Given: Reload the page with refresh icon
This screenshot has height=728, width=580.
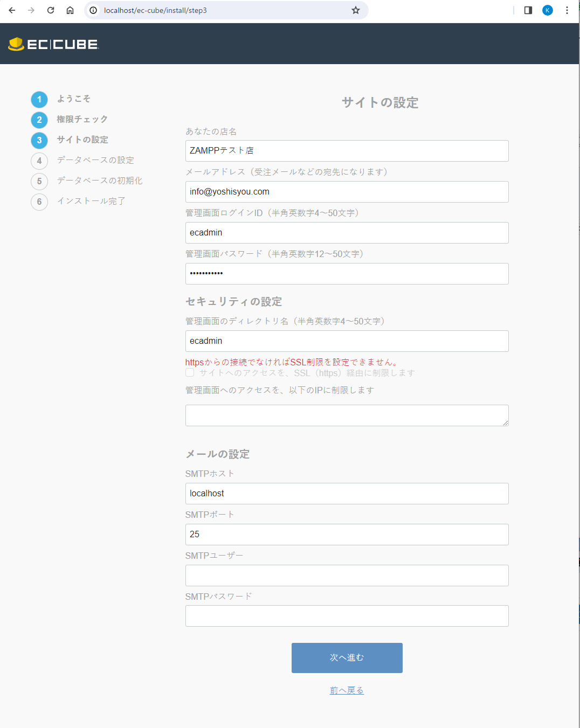Looking at the screenshot, I should click(51, 10).
